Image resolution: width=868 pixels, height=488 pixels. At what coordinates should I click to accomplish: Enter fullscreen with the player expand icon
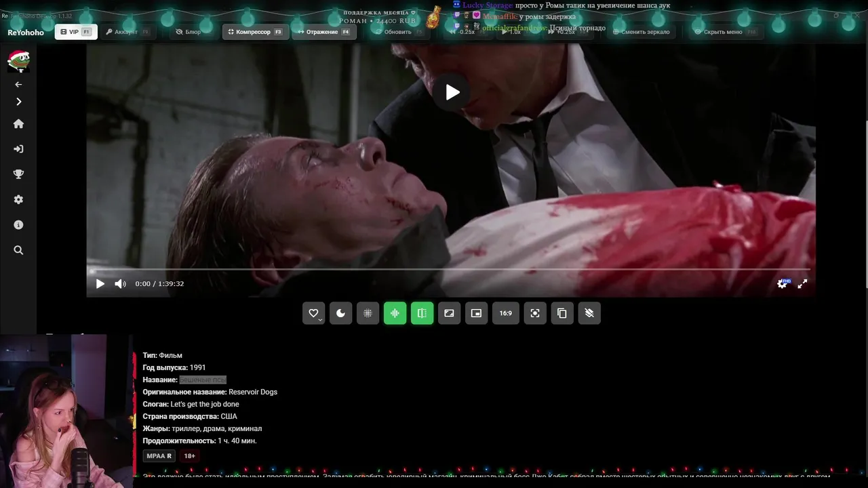(x=802, y=284)
